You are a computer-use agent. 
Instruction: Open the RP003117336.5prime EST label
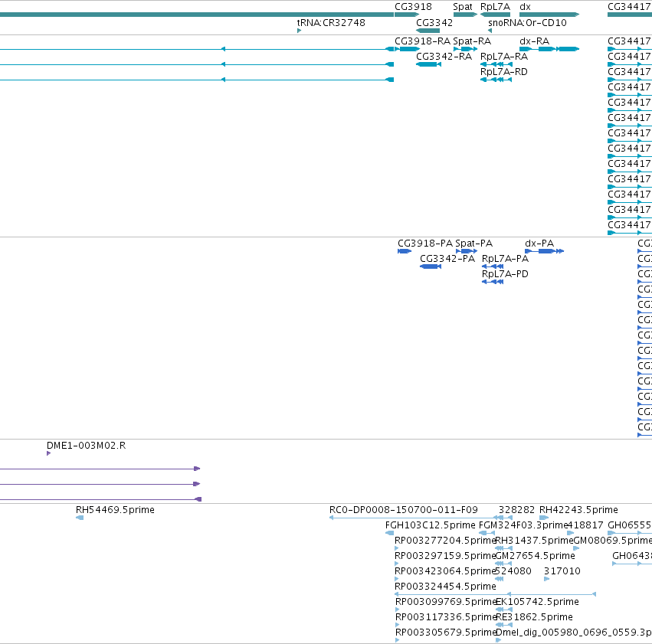pos(446,617)
